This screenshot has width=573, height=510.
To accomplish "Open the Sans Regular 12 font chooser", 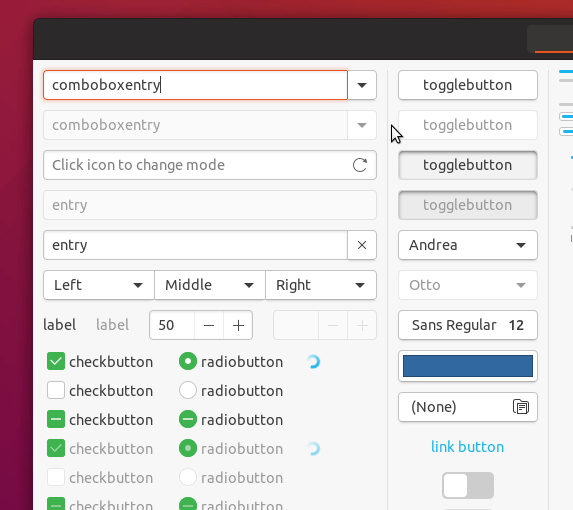I will point(468,325).
